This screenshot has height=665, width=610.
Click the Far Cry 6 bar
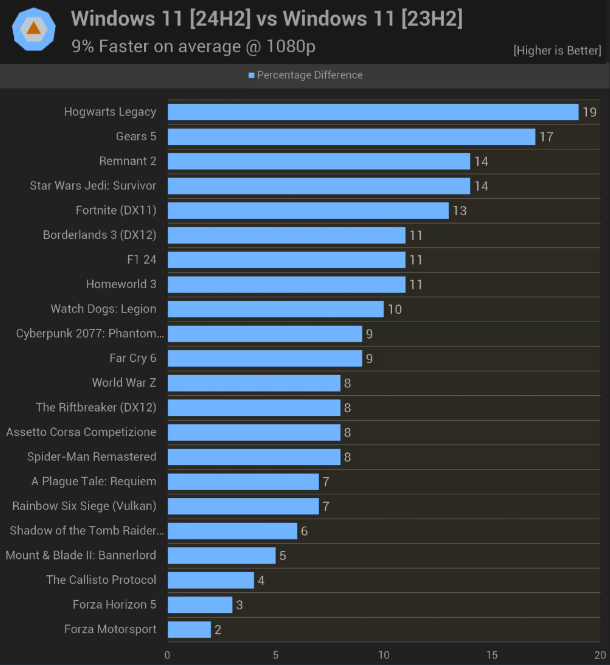pos(264,358)
